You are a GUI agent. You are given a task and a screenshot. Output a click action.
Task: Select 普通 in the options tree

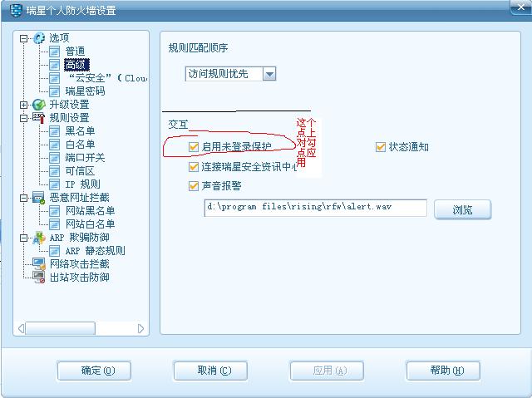75,52
